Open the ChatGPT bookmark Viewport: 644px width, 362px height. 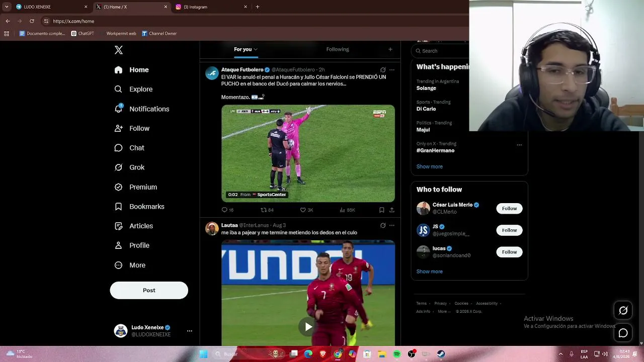pyautogui.click(x=83, y=34)
